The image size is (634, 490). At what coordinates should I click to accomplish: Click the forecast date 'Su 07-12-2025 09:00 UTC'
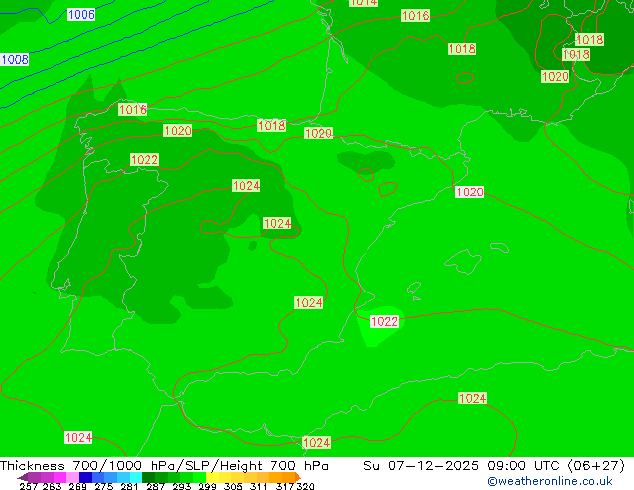click(x=464, y=466)
